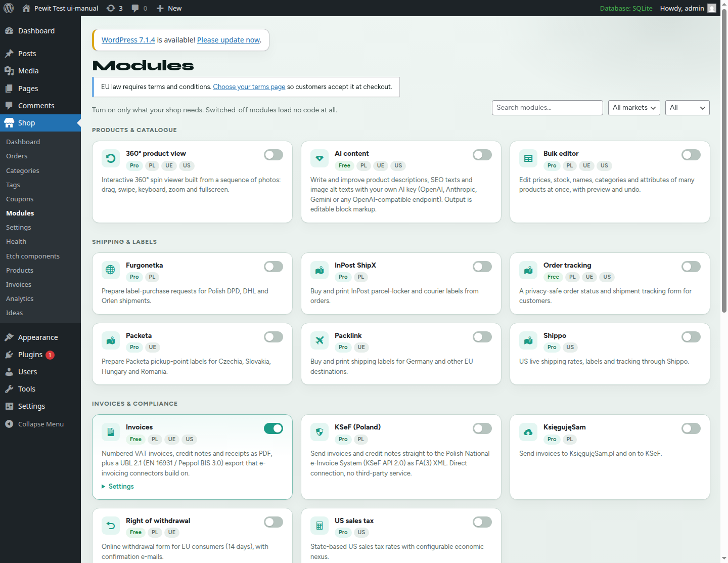Turn on the AI content toggle
This screenshot has height=563, width=728.
pyautogui.click(x=482, y=155)
